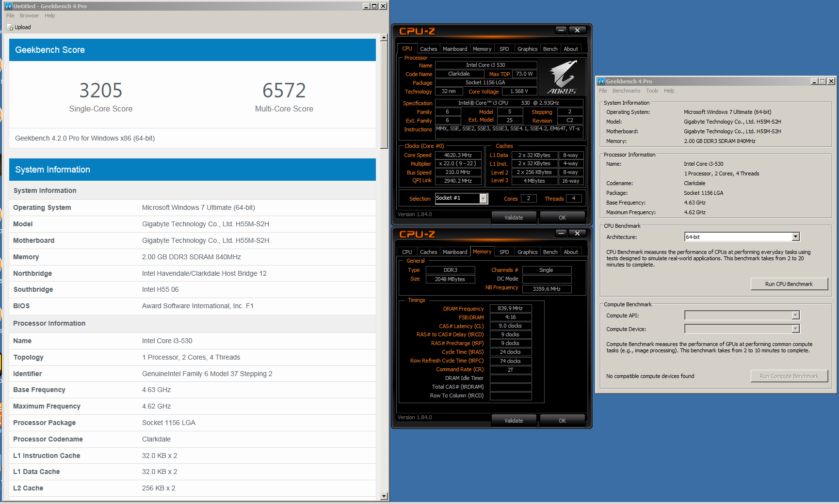839x504 pixels.
Task: Click the CAS# Latency 9.0 clocks field
Action: pyautogui.click(x=511, y=326)
